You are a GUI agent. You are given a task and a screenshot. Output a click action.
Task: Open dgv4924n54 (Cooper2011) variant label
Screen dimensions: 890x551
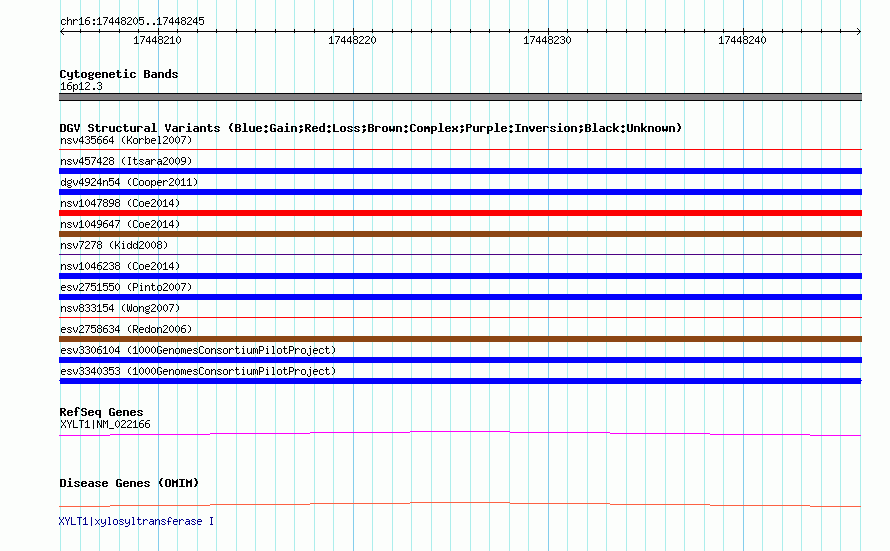pyautogui.click(x=129, y=182)
